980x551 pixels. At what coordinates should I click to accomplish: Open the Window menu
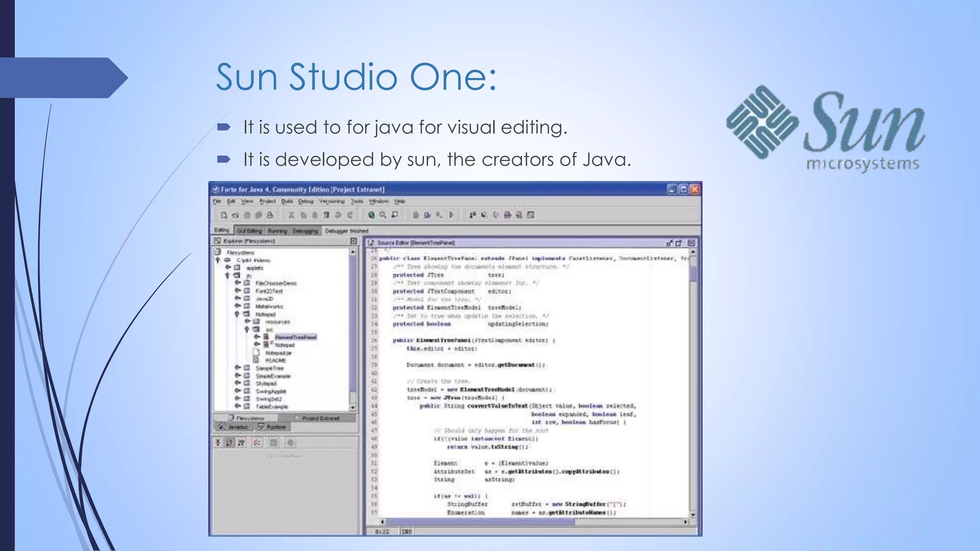click(379, 201)
